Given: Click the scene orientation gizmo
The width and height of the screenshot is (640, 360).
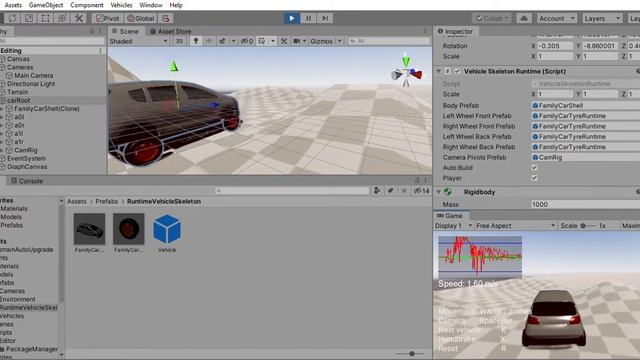Looking at the screenshot, I should (406, 73).
